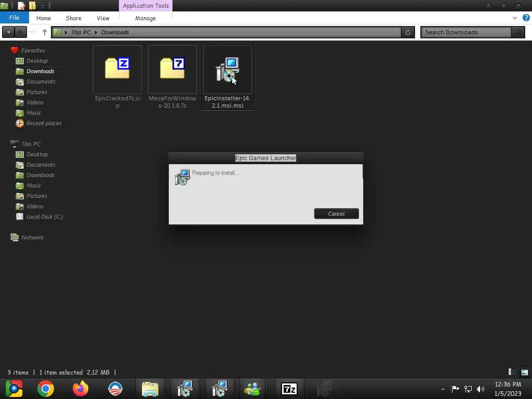Open Documents under This PC
532x399 pixels.
[x=41, y=165]
